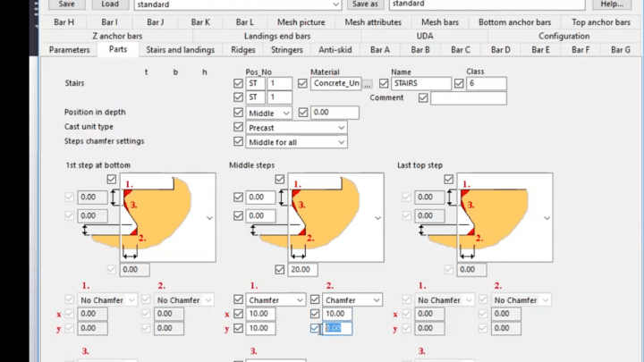Open 1st step chamfer 1 'No Chamfer' dropdown
Viewport: 644px width, 362px height.
tap(107, 300)
